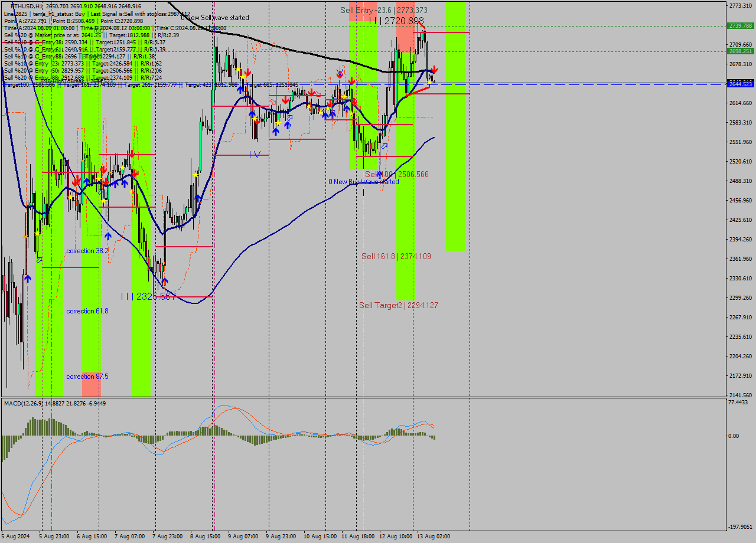This screenshot has height=543, width=756.
Task: Click the C_Entry88: 2696 line
Action: pos(79,56)
